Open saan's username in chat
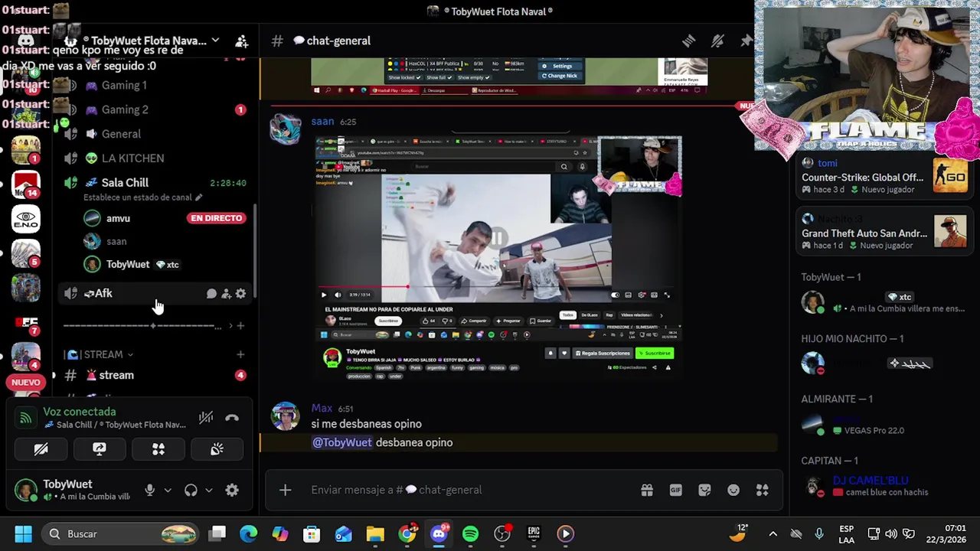 coord(322,122)
